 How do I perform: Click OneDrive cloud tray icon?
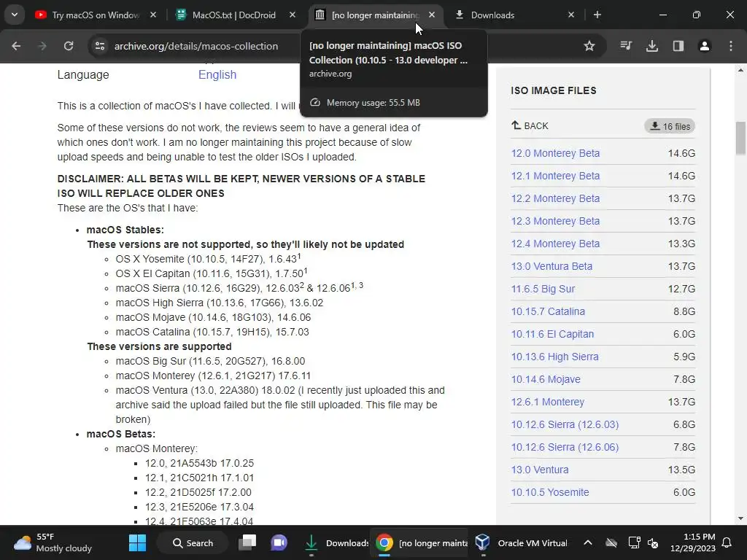(x=611, y=542)
